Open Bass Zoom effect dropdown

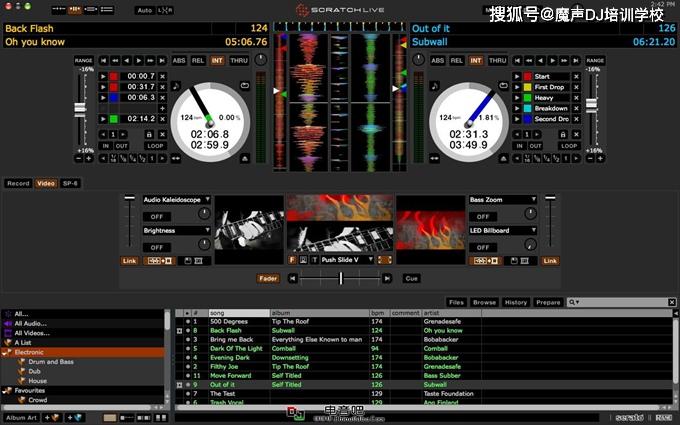click(x=533, y=199)
